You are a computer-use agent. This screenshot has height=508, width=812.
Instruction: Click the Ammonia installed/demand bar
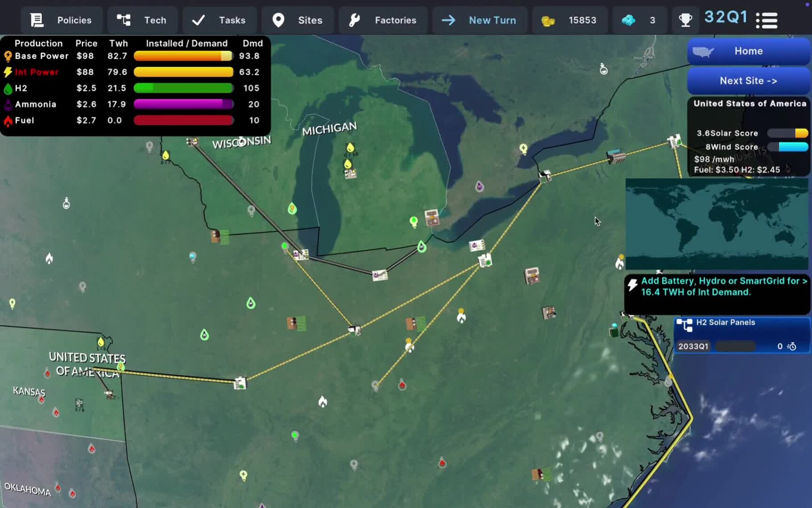[183, 104]
